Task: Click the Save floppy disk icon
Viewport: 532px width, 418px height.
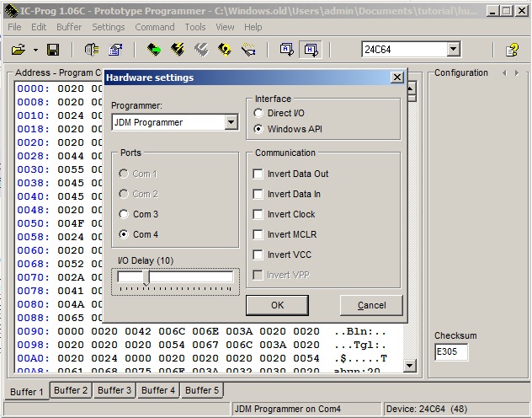Action: (x=53, y=50)
